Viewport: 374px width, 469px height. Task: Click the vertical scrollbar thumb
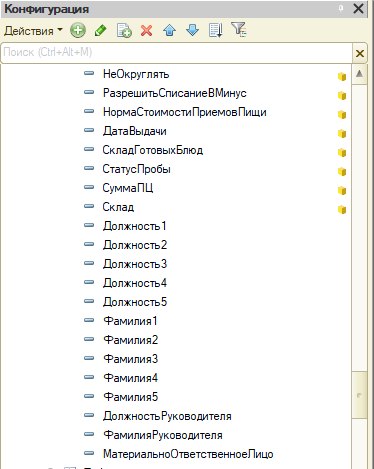point(359,395)
